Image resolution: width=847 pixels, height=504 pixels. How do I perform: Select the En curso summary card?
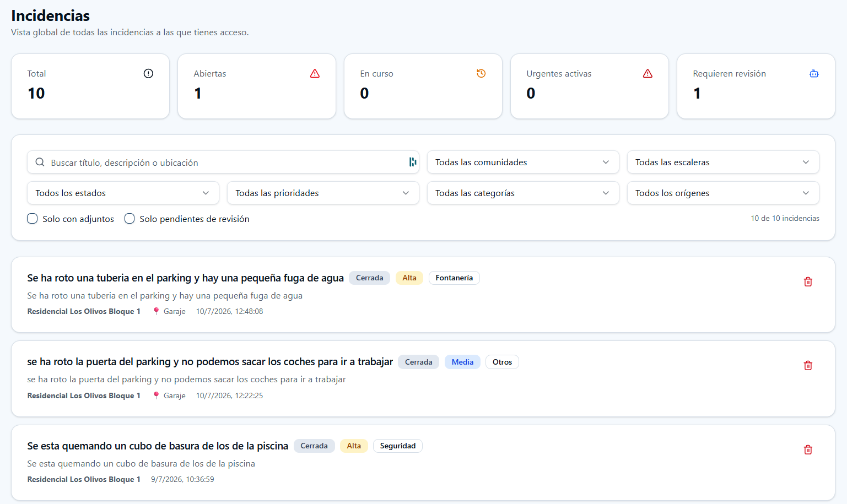point(423,86)
